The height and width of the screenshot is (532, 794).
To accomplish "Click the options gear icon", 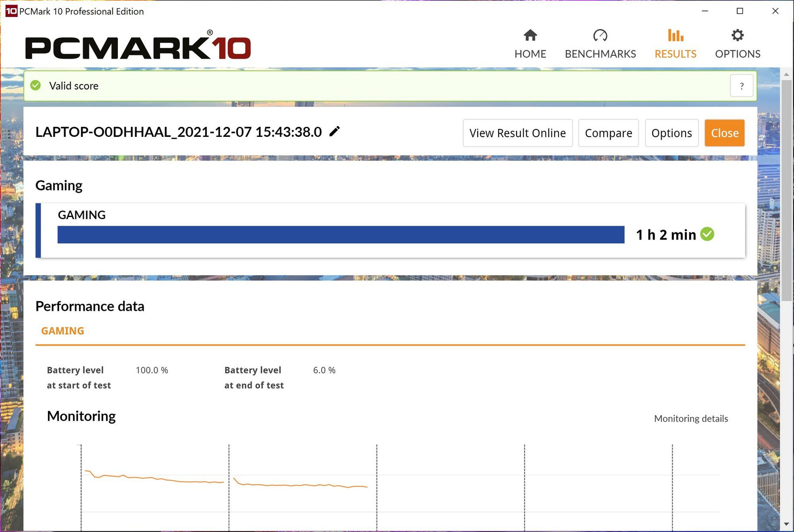I will (x=737, y=36).
